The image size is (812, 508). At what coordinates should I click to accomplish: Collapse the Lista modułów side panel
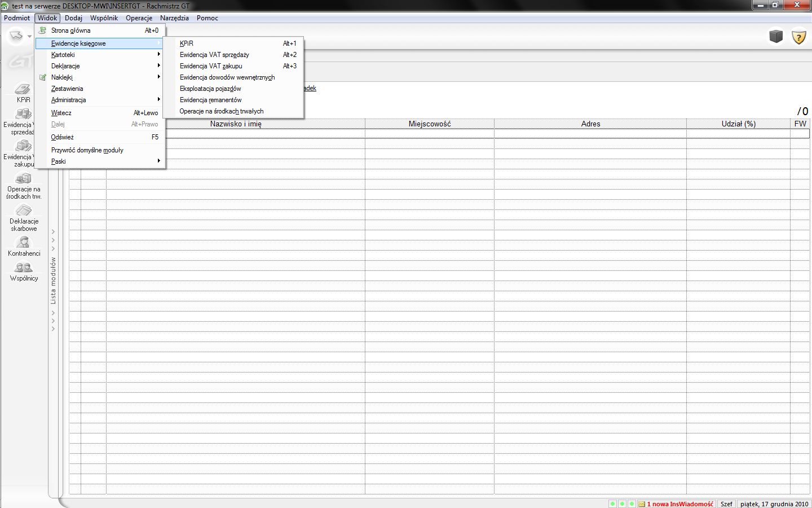(x=54, y=281)
